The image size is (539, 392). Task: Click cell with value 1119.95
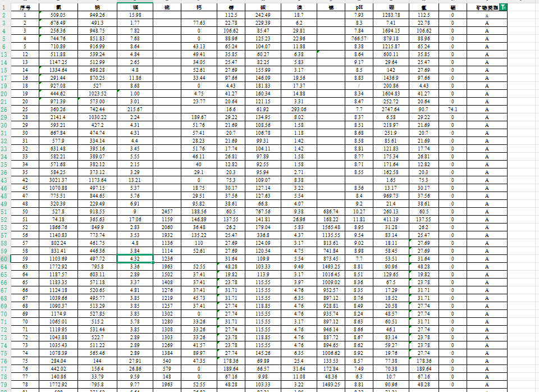click(58, 330)
